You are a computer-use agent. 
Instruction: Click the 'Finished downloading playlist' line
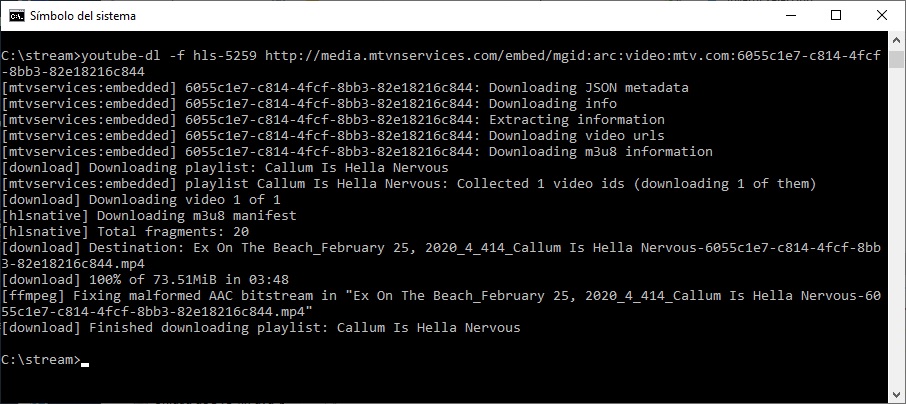click(261, 328)
